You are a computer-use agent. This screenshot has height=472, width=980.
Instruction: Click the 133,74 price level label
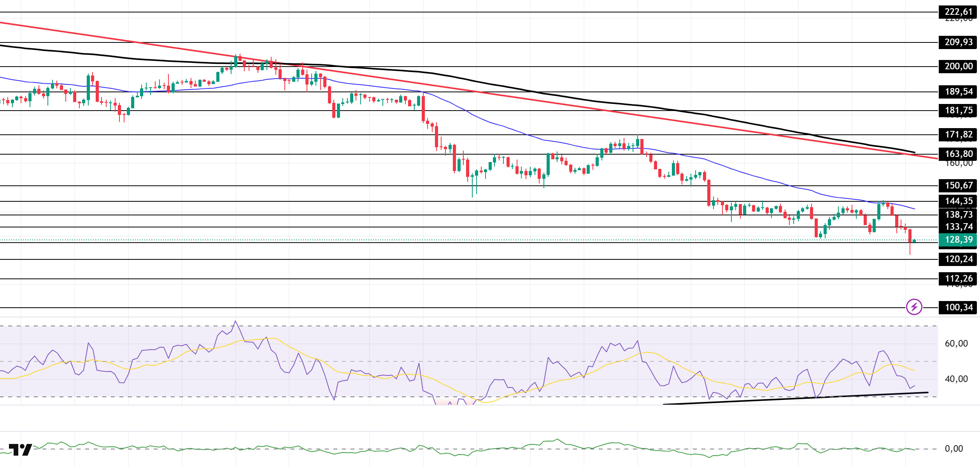coord(958,227)
